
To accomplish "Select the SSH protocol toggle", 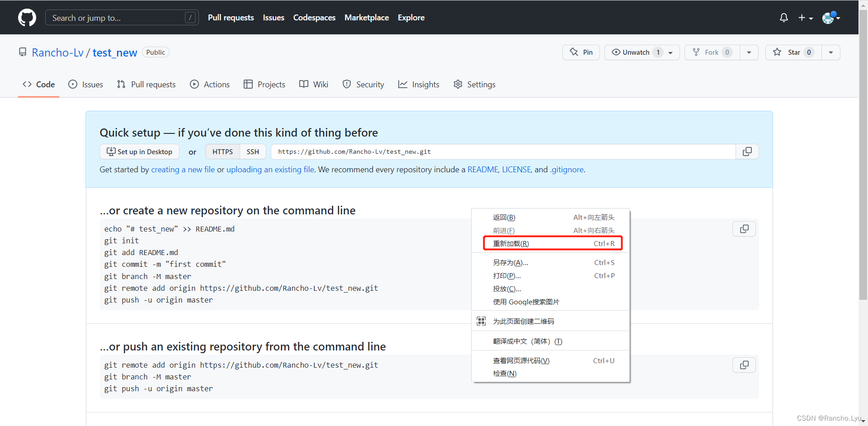I will click(253, 152).
